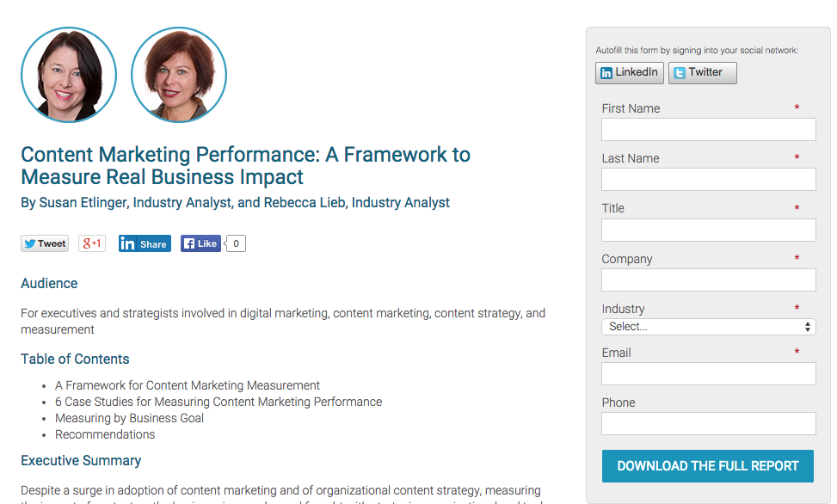Select the Email input box
The width and height of the screenshot is (837, 504).
[x=708, y=374]
